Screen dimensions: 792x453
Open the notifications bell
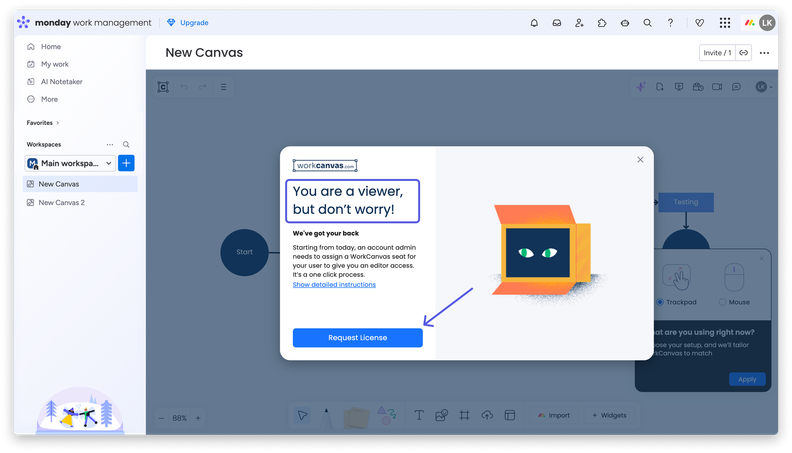tap(534, 23)
